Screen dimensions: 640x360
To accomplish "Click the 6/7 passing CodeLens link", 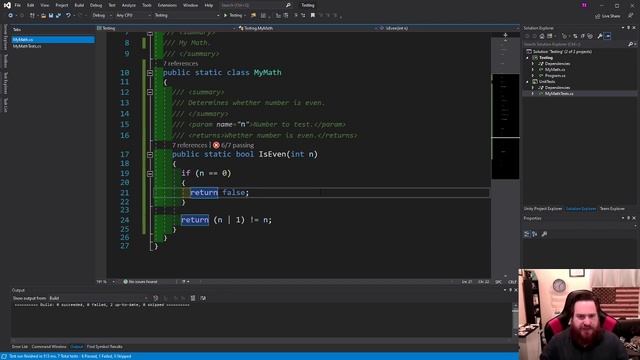I will click(238, 145).
